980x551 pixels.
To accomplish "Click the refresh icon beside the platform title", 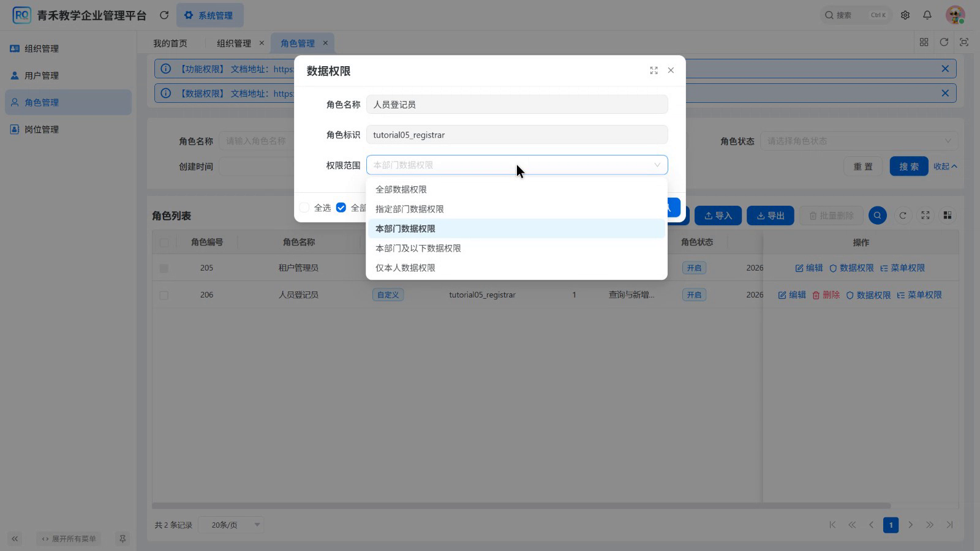I will (x=164, y=15).
